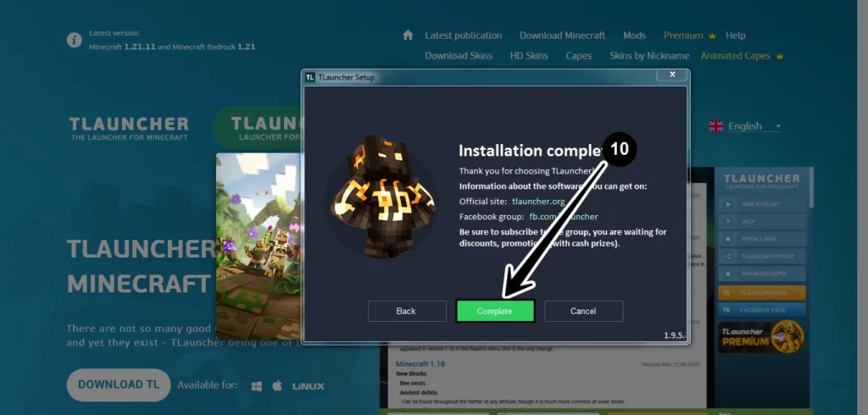Image resolution: width=868 pixels, height=415 pixels.
Task: Select the Windows platform icon
Action: point(256,385)
